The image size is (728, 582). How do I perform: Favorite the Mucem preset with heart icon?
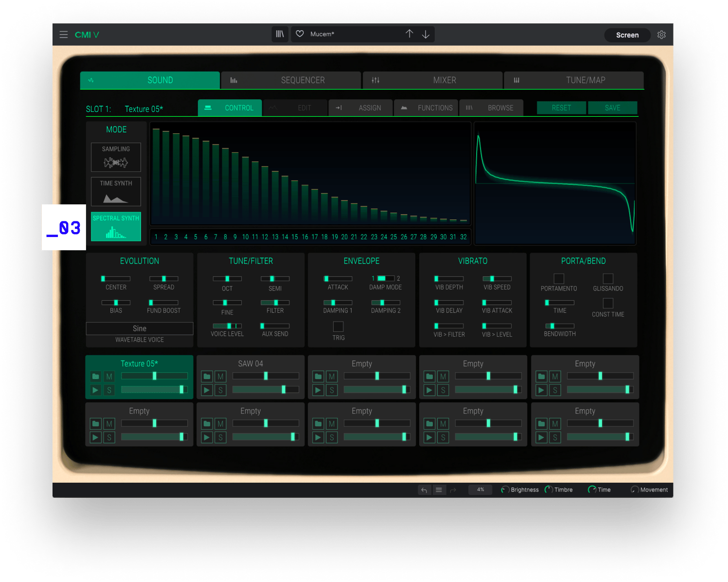pos(300,34)
